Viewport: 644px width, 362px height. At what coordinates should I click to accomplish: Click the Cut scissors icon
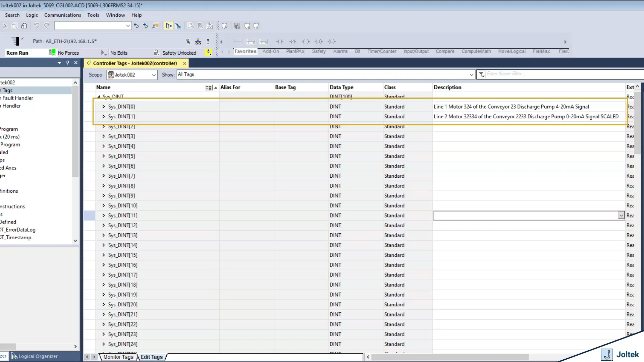point(5,26)
